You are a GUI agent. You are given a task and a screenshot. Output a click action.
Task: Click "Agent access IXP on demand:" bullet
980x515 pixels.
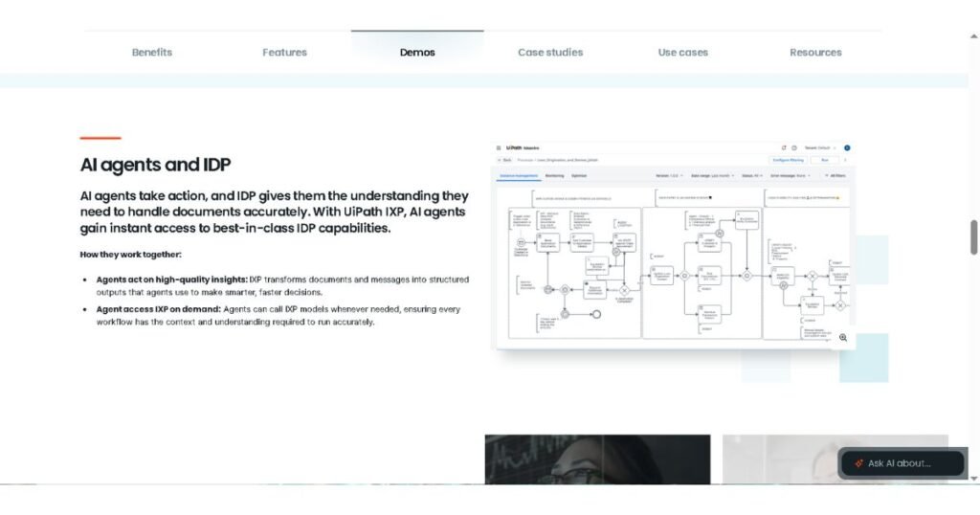pyautogui.click(x=159, y=309)
